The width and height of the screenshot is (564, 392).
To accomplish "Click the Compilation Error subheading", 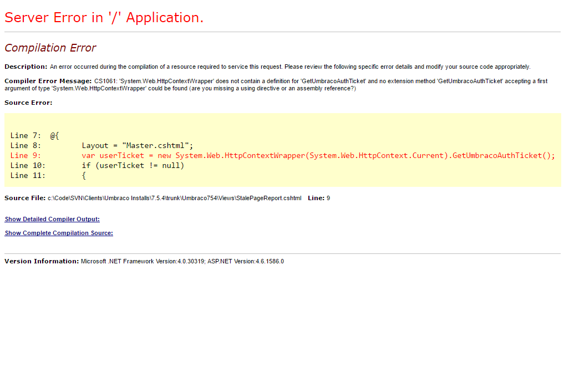I will click(50, 48).
